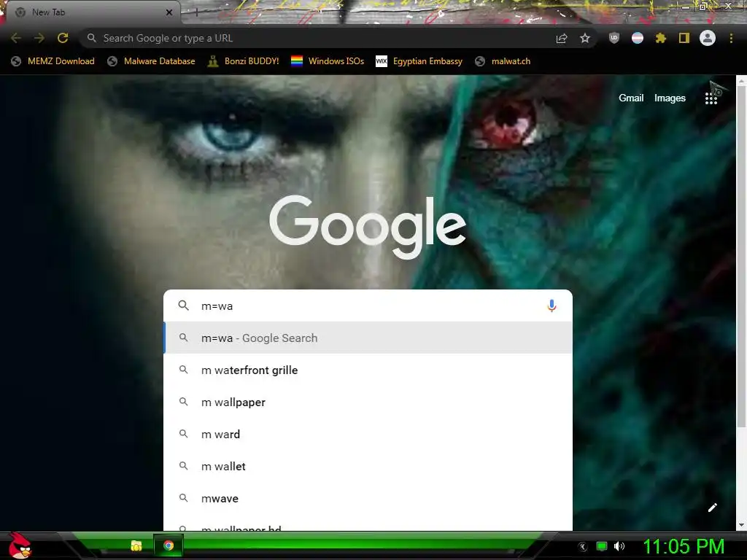Open uBlock Origin shield extension
747x560 pixels.
[x=614, y=38]
